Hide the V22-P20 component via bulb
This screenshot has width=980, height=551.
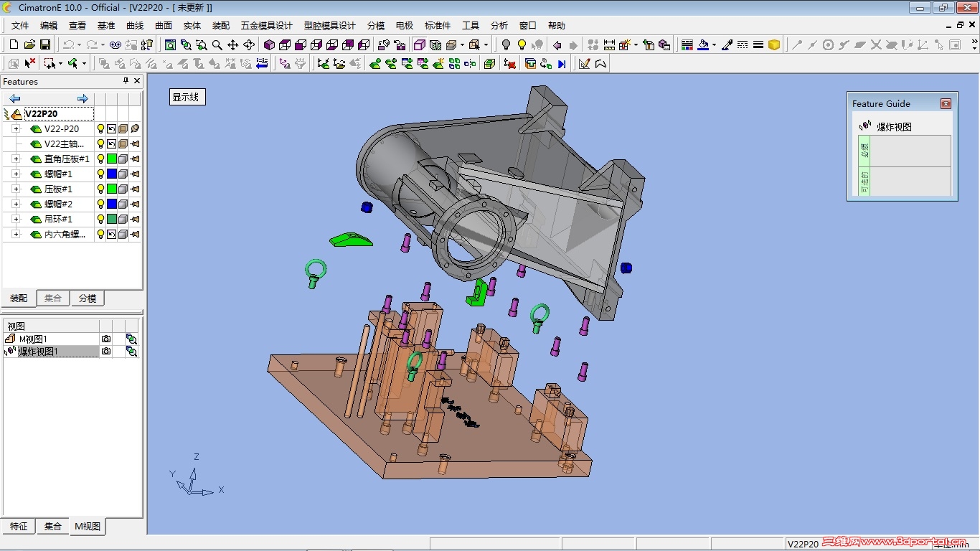click(x=101, y=129)
